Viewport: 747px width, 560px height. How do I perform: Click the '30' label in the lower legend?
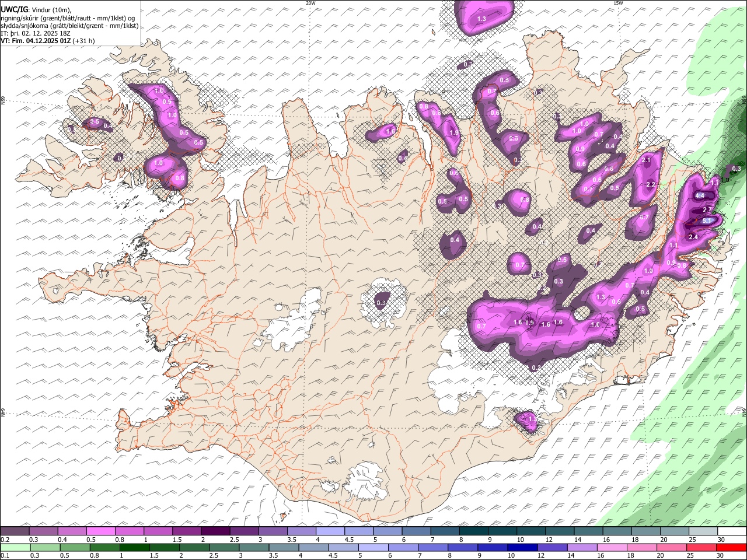[720, 556]
